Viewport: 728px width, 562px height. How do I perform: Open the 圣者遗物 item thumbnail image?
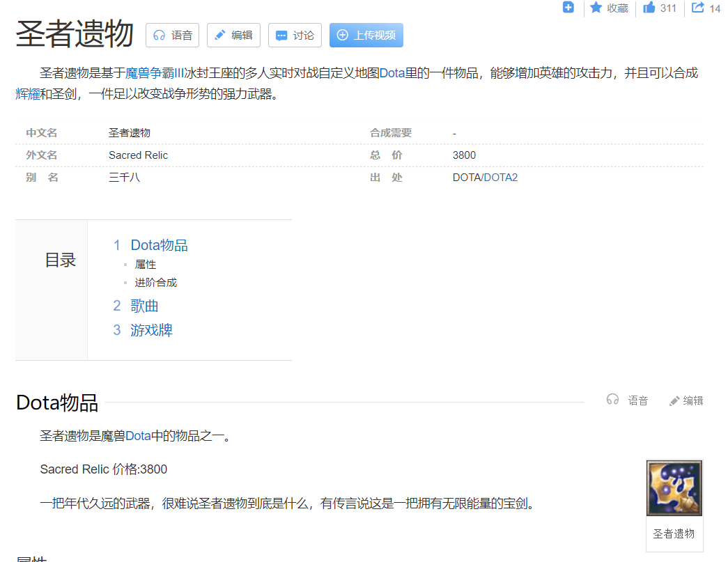674,487
